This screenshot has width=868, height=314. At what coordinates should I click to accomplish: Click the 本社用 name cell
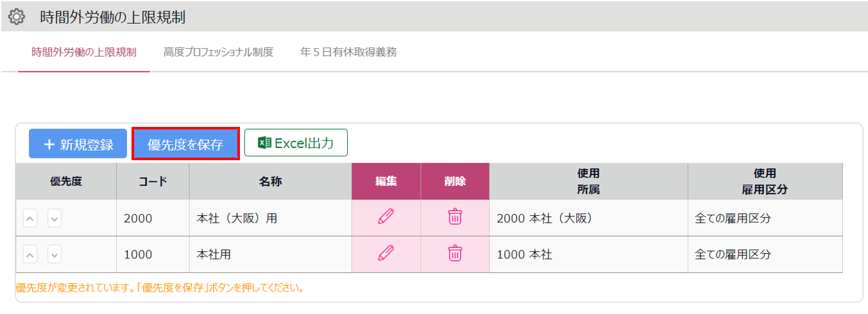pos(270,254)
